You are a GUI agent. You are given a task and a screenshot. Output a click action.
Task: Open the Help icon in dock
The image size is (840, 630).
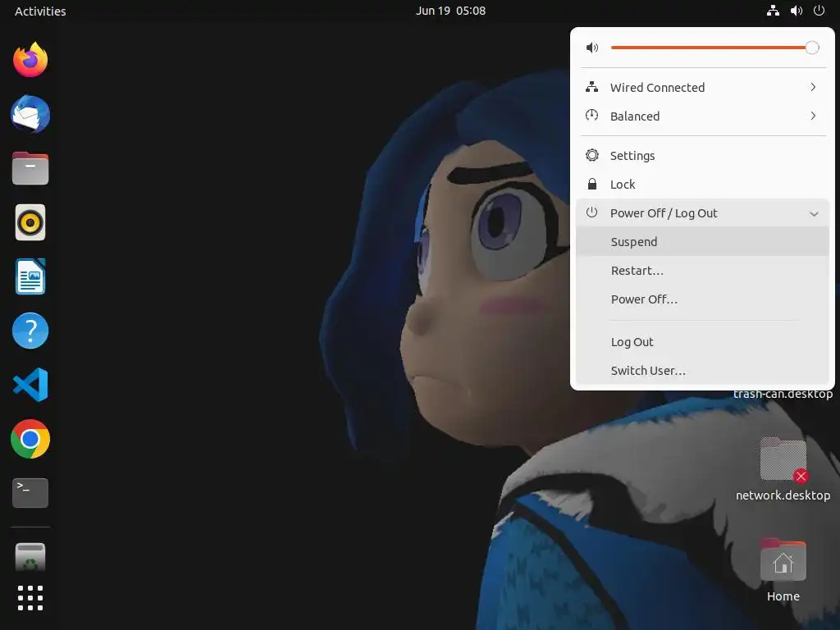pos(30,331)
